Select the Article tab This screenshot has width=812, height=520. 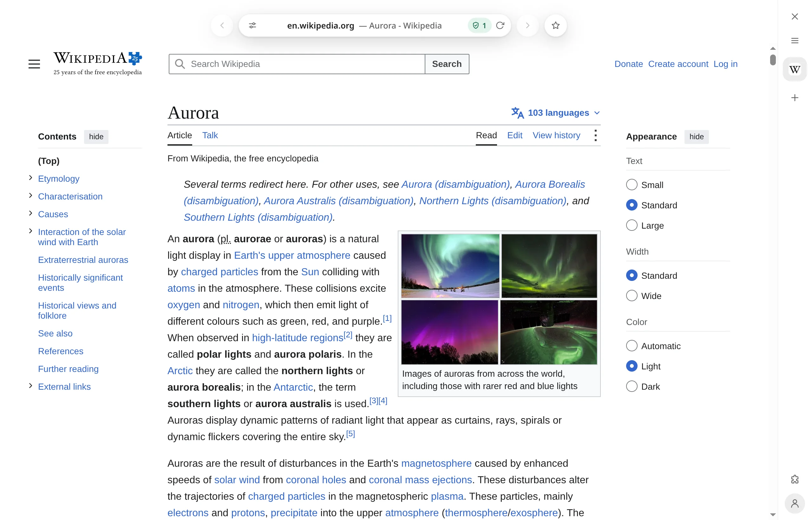click(180, 135)
